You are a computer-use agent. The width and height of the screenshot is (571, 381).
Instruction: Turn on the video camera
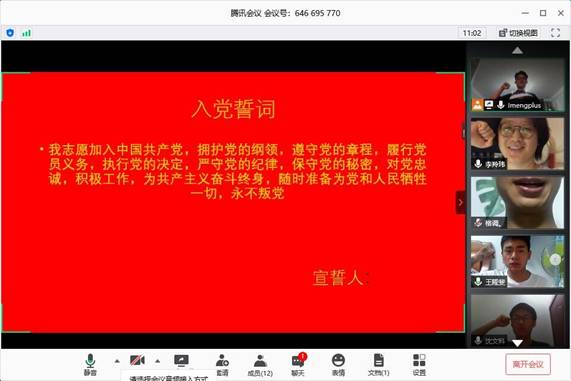[x=137, y=361]
